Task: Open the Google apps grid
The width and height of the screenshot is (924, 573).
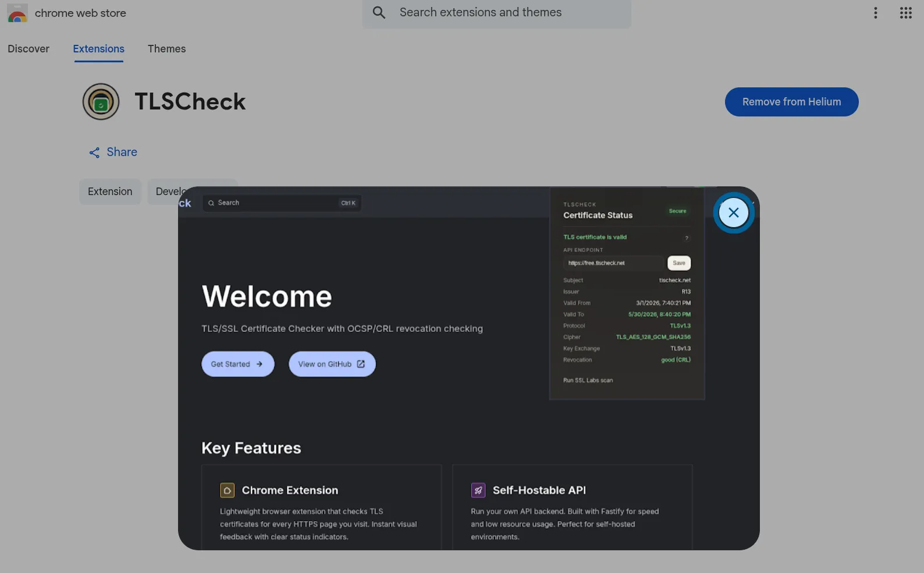Action: point(905,13)
